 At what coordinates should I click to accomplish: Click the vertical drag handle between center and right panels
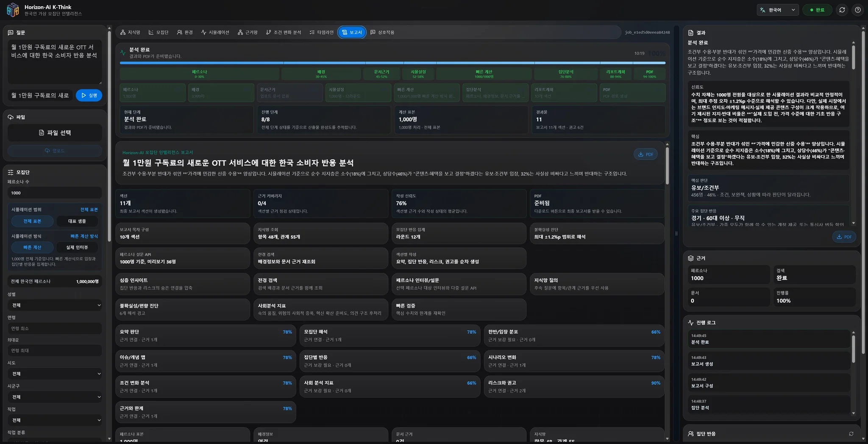[676, 233]
